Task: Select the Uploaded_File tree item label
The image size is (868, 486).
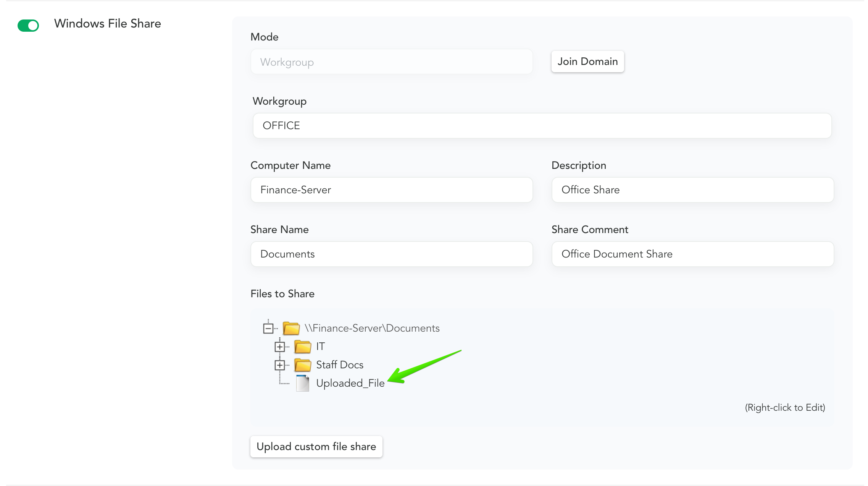Action: (x=350, y=383)
